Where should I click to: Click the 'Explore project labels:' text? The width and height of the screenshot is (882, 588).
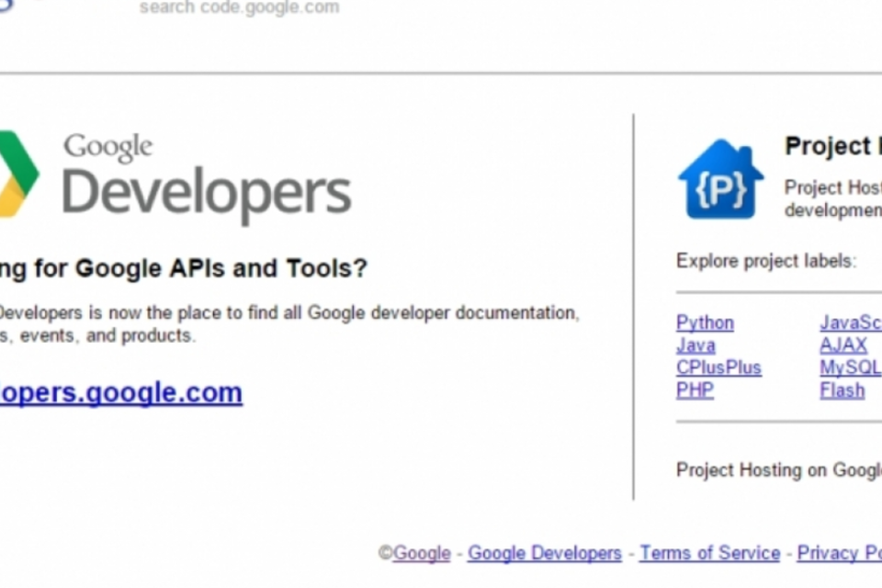766,261
